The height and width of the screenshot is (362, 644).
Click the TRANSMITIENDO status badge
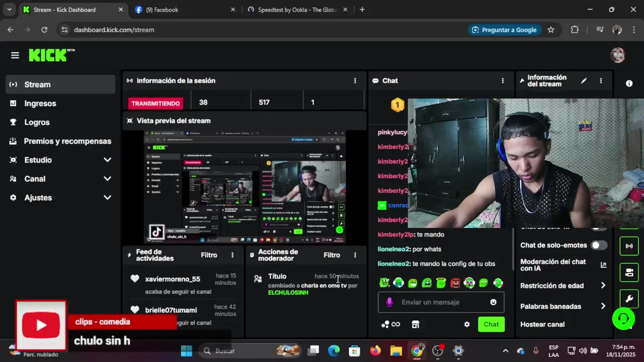click(x=155, y=103)
